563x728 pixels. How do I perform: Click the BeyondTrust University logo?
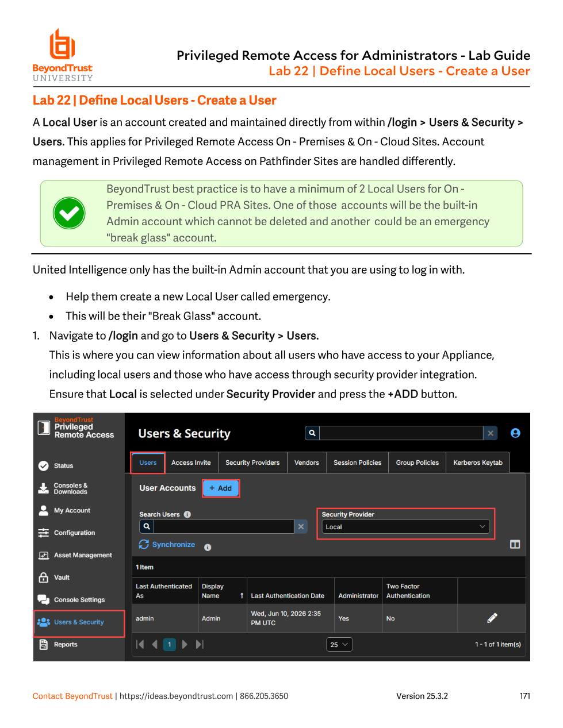coord(63,55)
